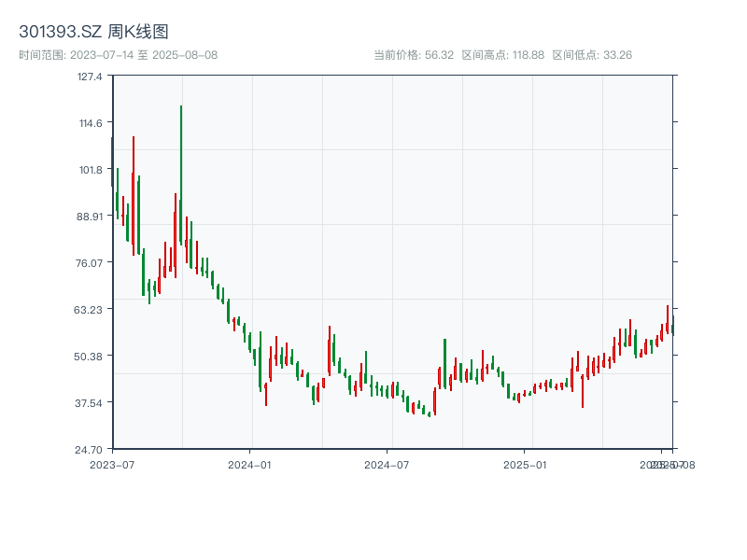
Task: Select a red candlestick in the mid-2024 downtrend
Action: (x=392, y=392)
